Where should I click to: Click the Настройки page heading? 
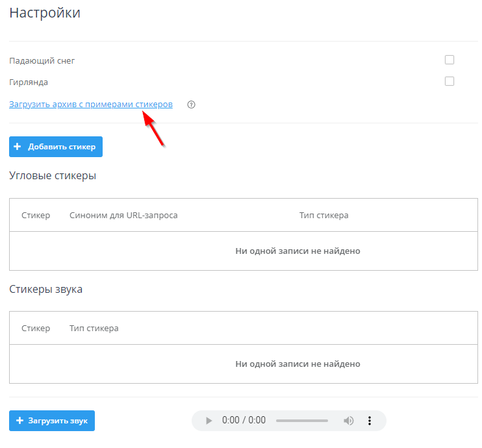[45, 13]
